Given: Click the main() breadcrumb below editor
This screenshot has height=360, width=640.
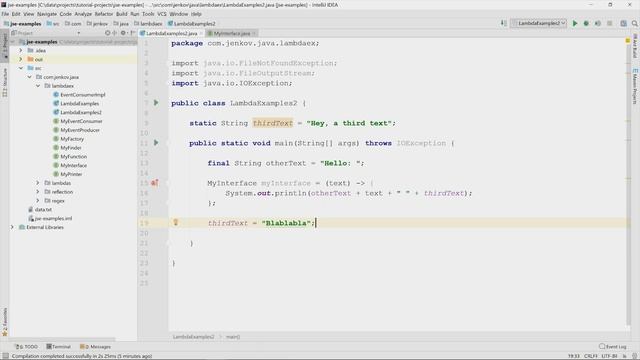Looking at the screenshot, I should click(233, 337).
